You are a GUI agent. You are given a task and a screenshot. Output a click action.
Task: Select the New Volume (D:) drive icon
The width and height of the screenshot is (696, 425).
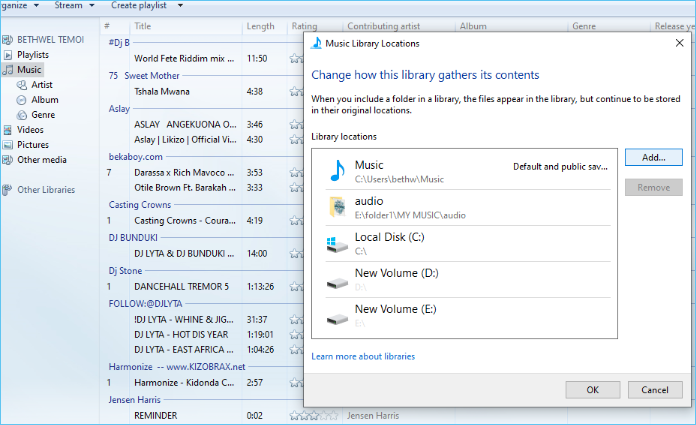pos(336,279)
